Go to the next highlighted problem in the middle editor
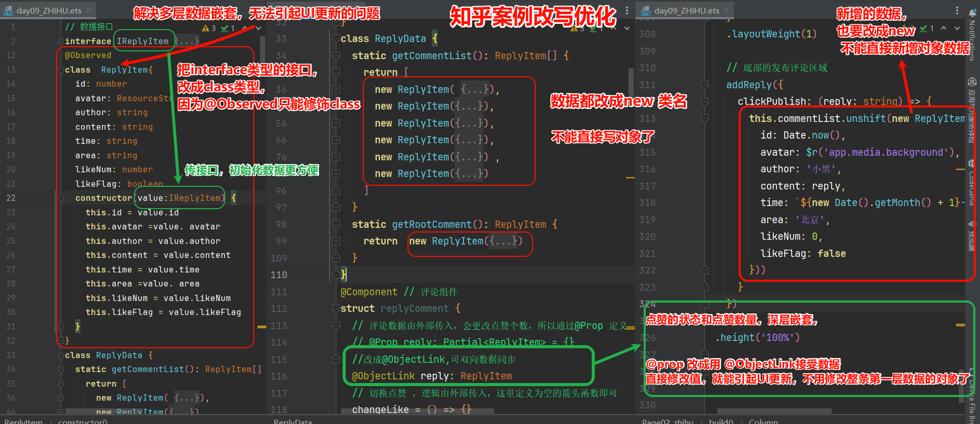Viewport: 980px width, 424px height. click(x=627, y=28)
